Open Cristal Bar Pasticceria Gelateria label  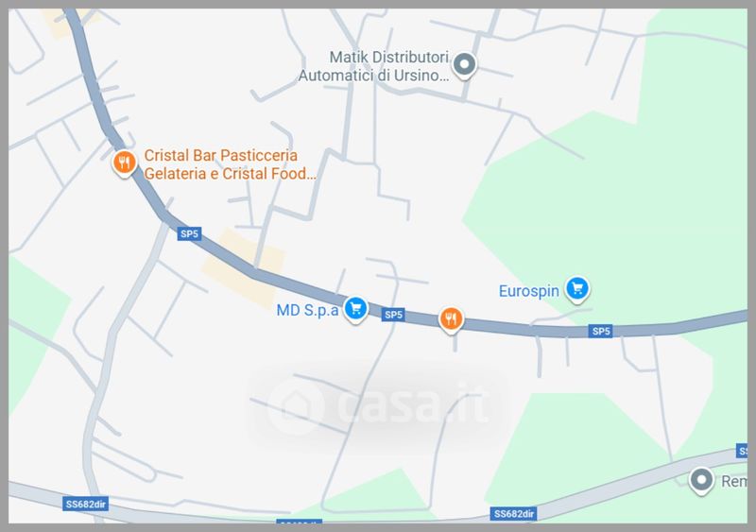click(230, 164)
